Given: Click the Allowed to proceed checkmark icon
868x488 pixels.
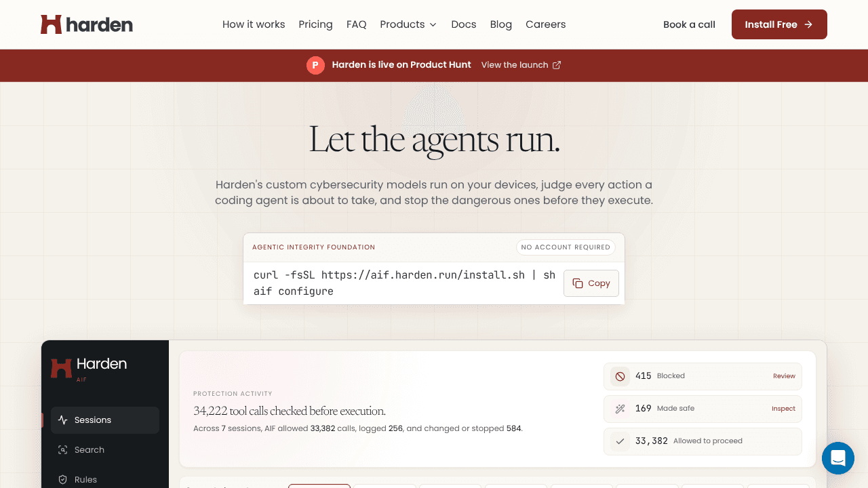Looking at the screenshot, I should [x=620, y=441].
